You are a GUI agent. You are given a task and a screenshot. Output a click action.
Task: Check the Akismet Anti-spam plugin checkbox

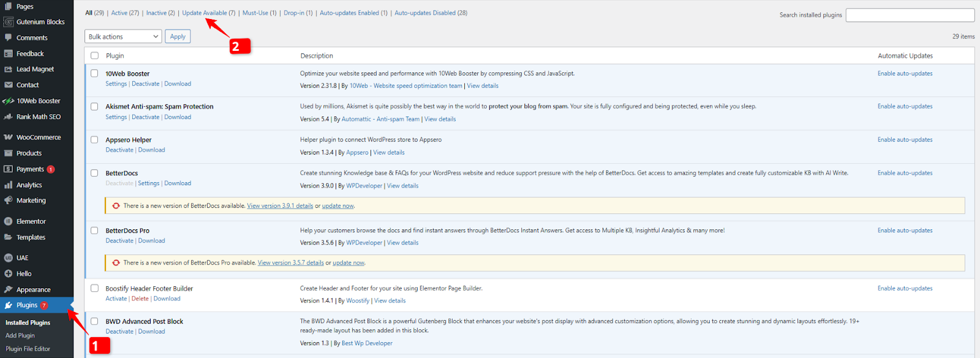click(x=94, y=107)
